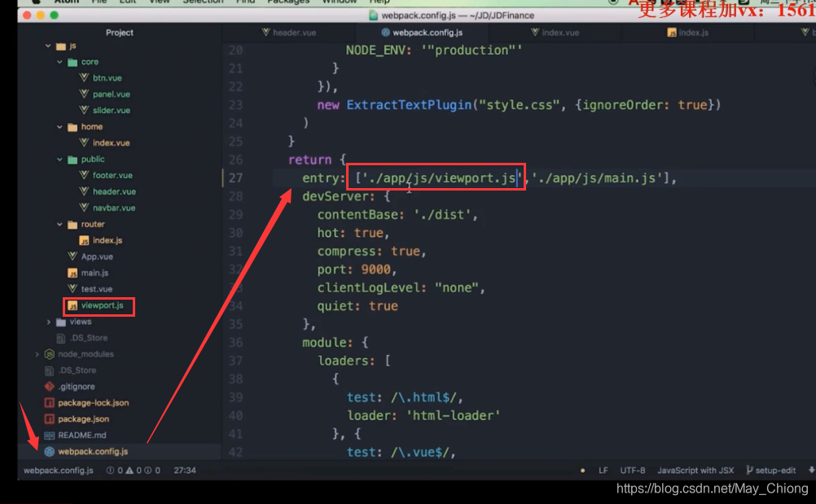Expand the node_modules folder chevron

click(37, 354)
